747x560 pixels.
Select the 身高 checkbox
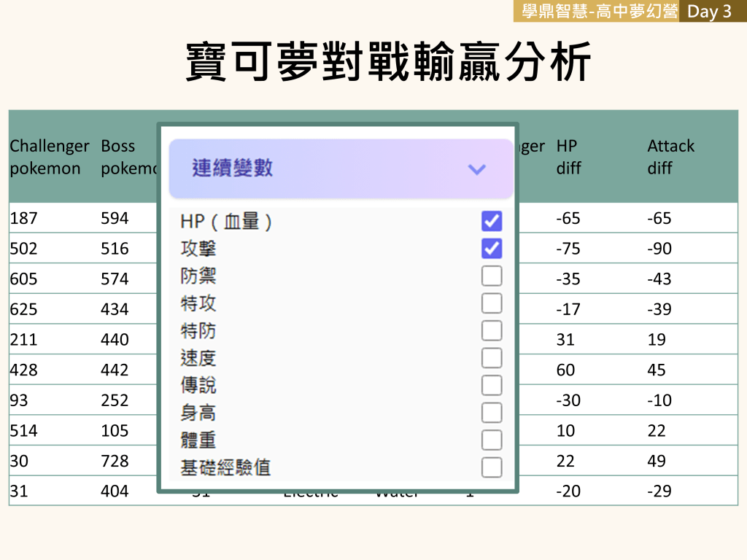tap(492, 413)
